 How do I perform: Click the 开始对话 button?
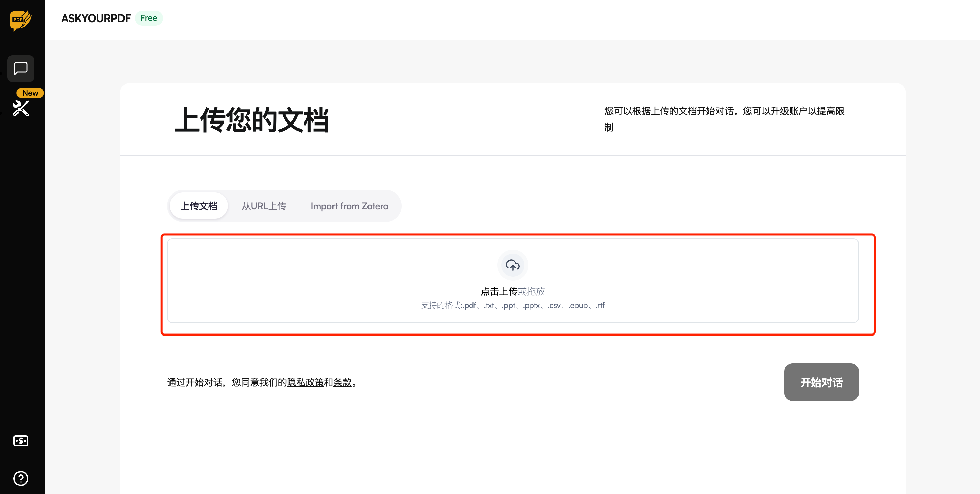(821, 382)
